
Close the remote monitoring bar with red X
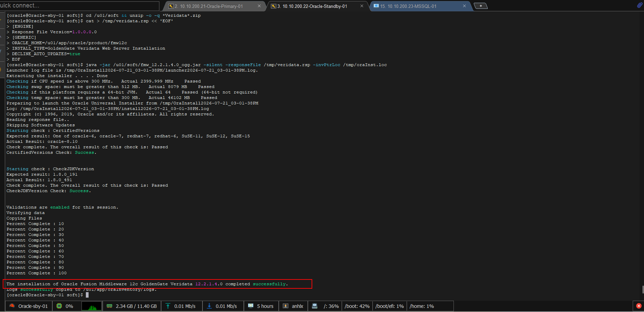pos(639,306)
